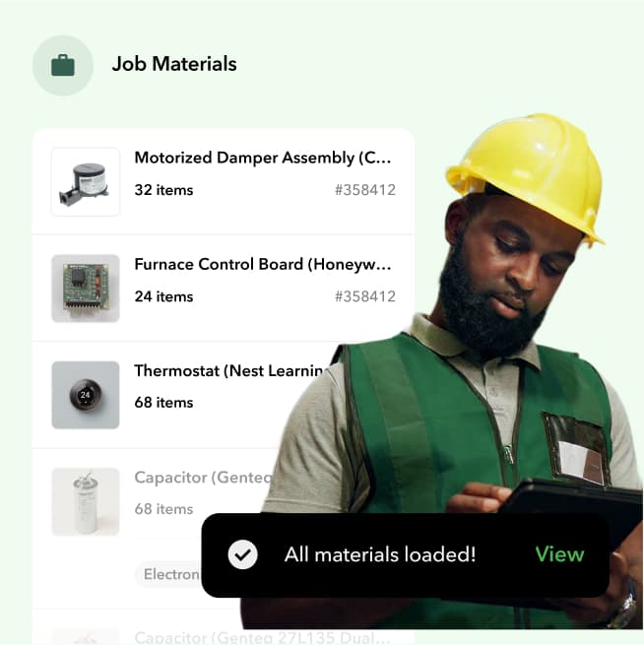Screen dimensions: 644x645
Task: Click #358412 on the Furnace Control Board row
Action: 364,296
